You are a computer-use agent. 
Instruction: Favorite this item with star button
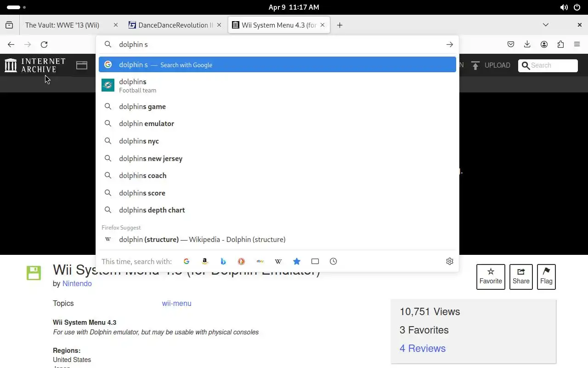(x=491, y=277)
